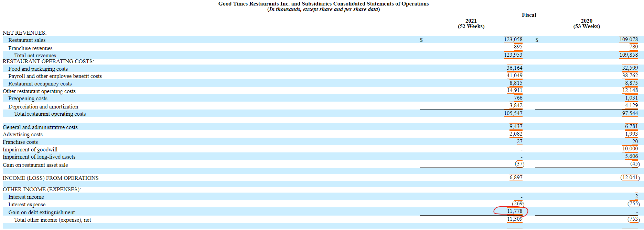Screen dimensions: 644x230
Task: Select 2020 total other expense (753)
Action: tap(634, 219)
